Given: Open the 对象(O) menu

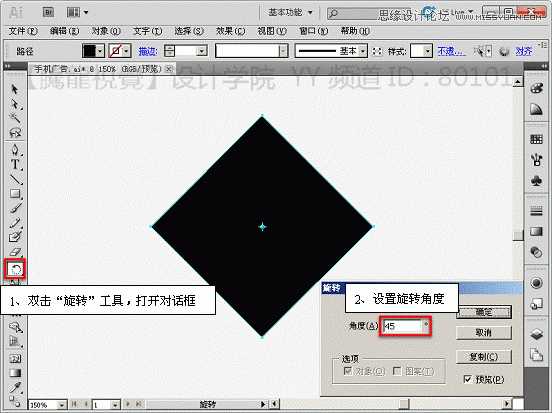Looking at the screenshot, I should click(106, 31).
